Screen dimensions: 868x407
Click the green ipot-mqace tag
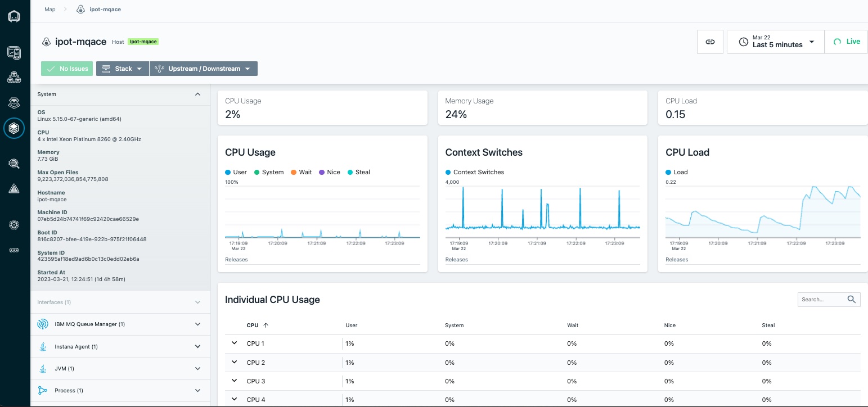coord(143,42)
